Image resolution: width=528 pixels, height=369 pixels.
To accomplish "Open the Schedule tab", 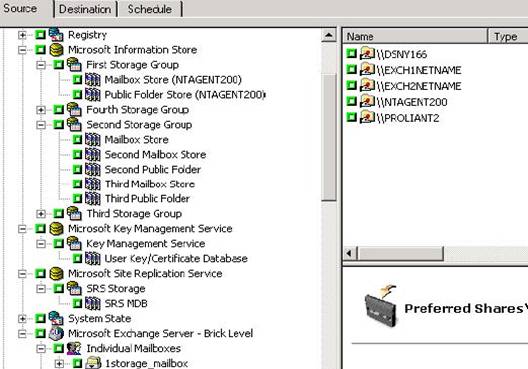I will tap(150, 9).
